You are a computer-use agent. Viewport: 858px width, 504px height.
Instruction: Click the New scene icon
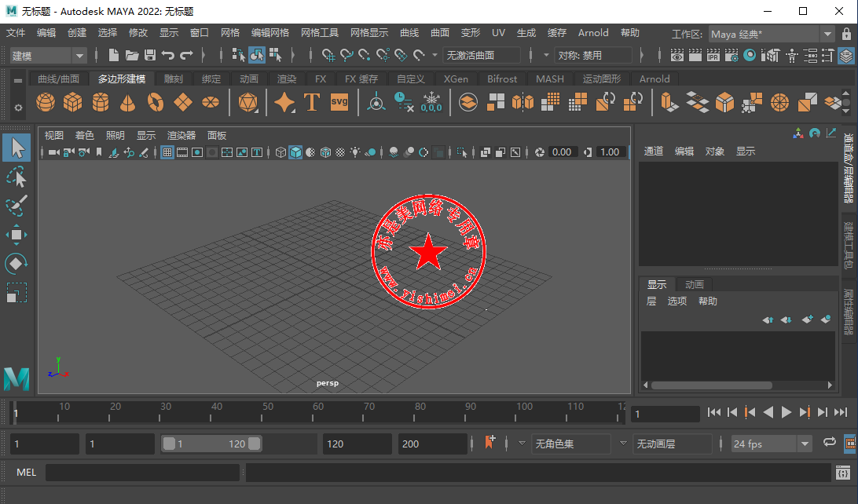click(114, 55)
